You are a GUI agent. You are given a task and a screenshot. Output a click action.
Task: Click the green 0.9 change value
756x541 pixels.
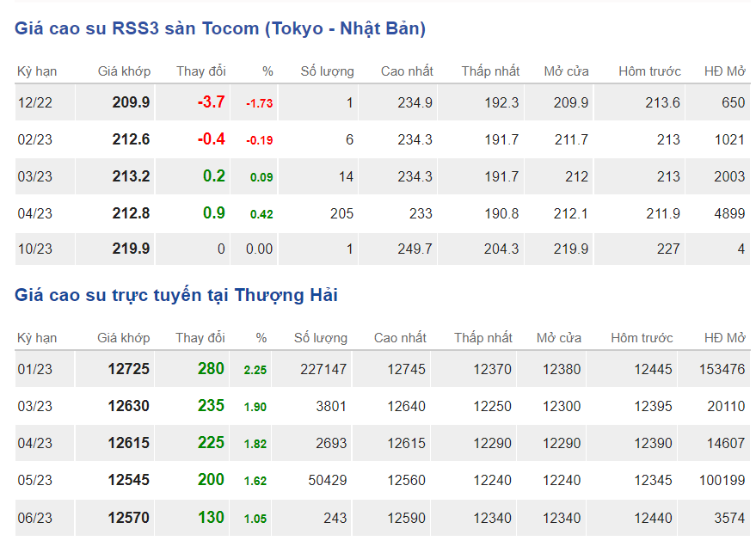(214, 212)
